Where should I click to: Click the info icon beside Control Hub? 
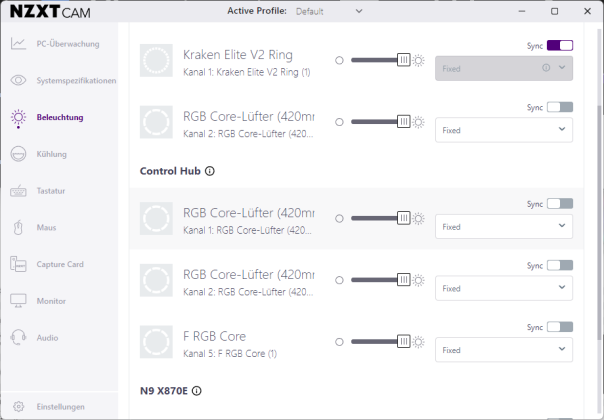point(210,172)
